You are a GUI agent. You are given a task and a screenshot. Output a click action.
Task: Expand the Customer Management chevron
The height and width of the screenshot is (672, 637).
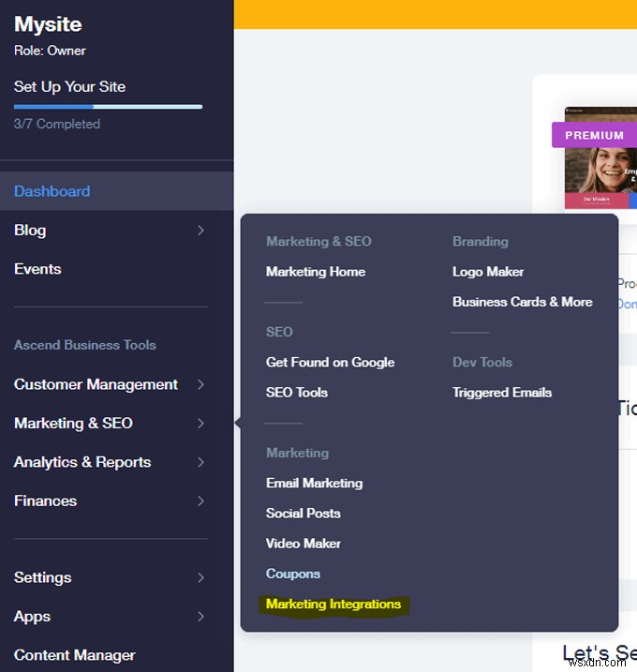(200, 384)
